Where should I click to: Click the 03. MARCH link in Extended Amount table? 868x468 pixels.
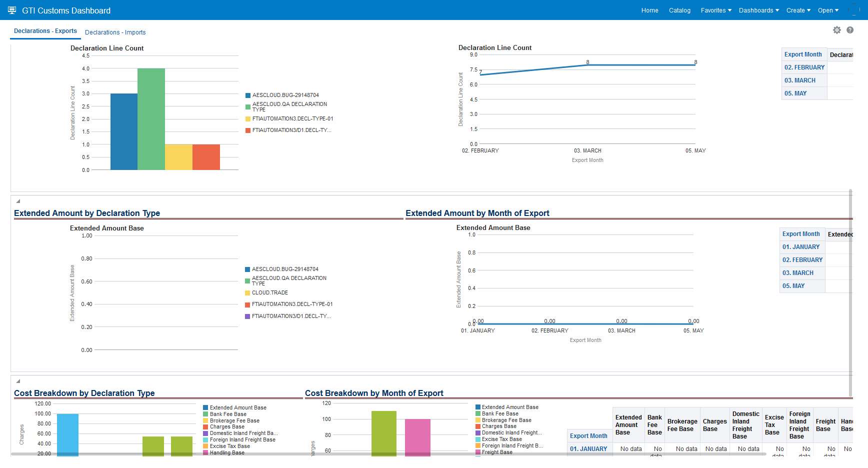pyautogui.click(x=798, y=273)
